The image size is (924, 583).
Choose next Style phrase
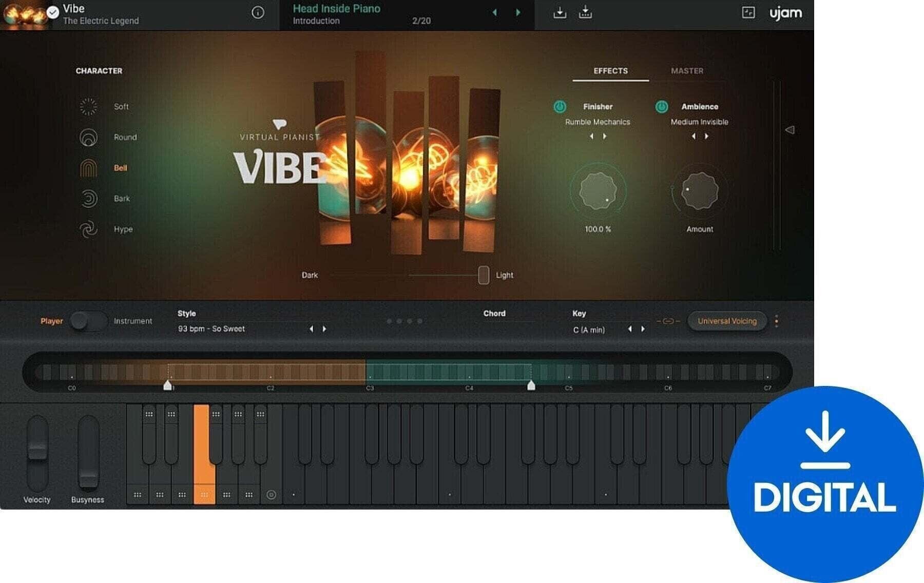(x=324, y=329)
